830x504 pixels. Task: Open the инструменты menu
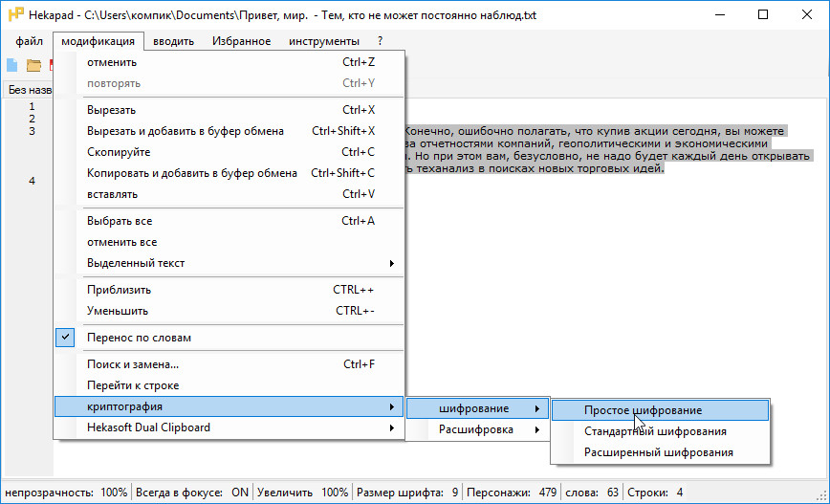pos(324,41)
